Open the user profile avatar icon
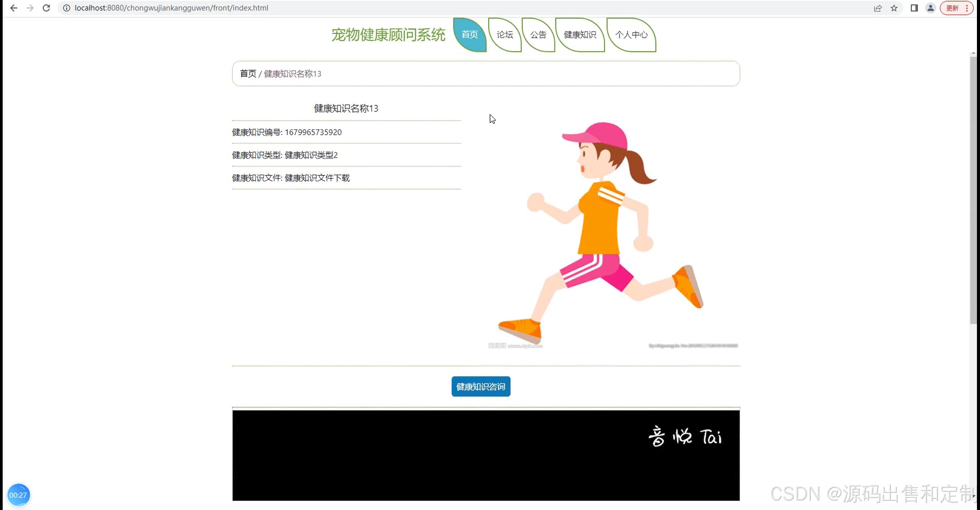The height and width of the screenshot is (510, 980). tap(930, 8)
